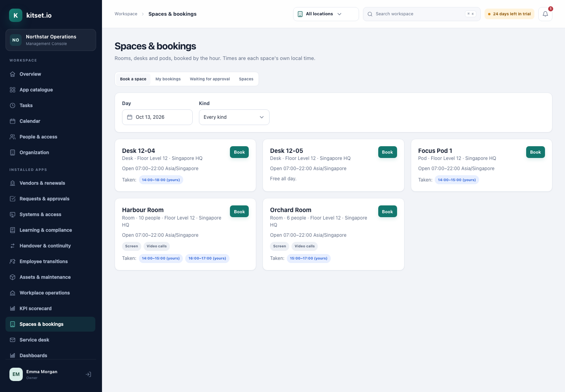
Task: Book the Orchard Room
Action: point(387,212)
